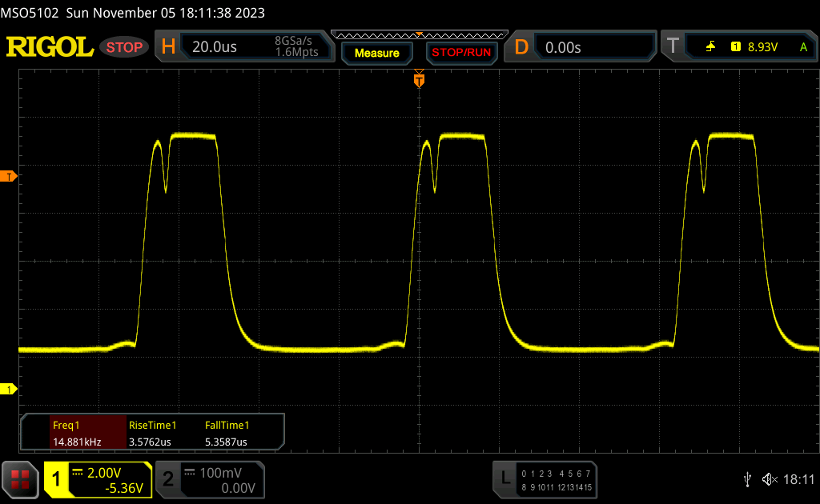Open the horizontal timebase H icon
The image size is (820, 504).
168,47
